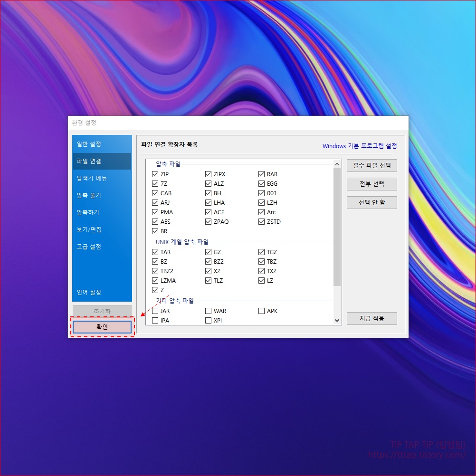Toggle the 7Z checkbox
Screen dimensions: 476x476
coord(155,184)
